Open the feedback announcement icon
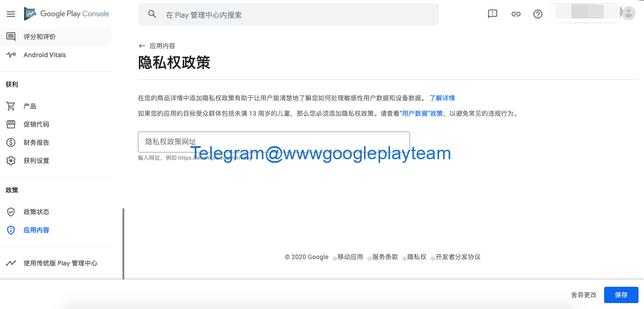Screen dimensions: 644x309 pyautogui.click(x=493, y=14)
